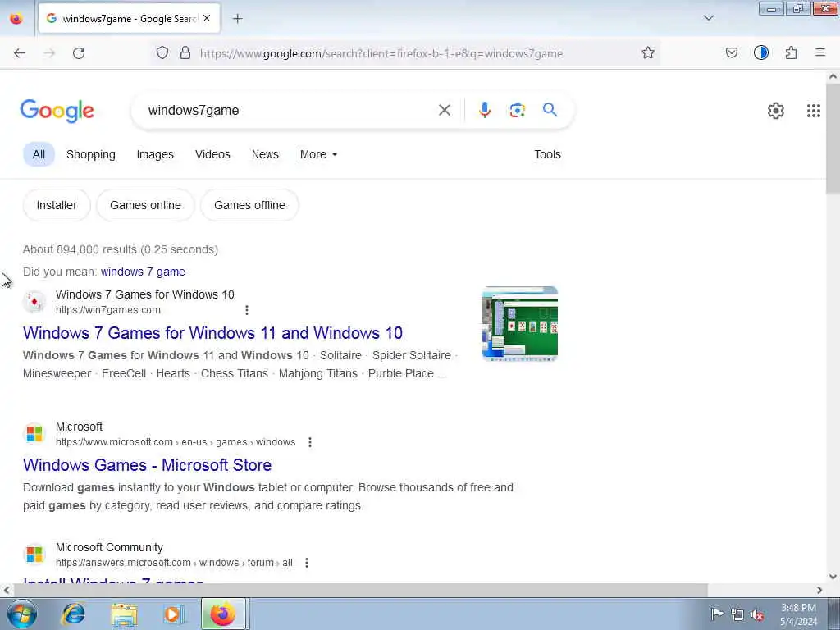Click the https://win7games.com URL text
Viewport: 840px width, 630px height.
point(108,310)
